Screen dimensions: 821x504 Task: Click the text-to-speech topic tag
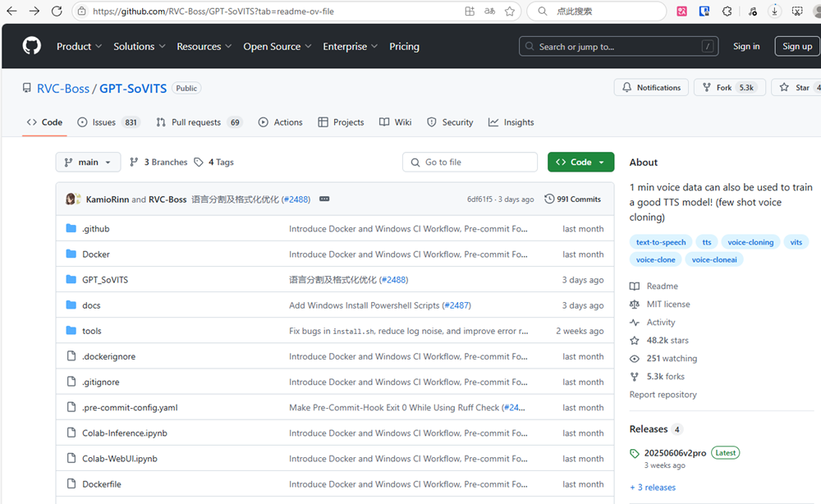click(x=661, y=242)
